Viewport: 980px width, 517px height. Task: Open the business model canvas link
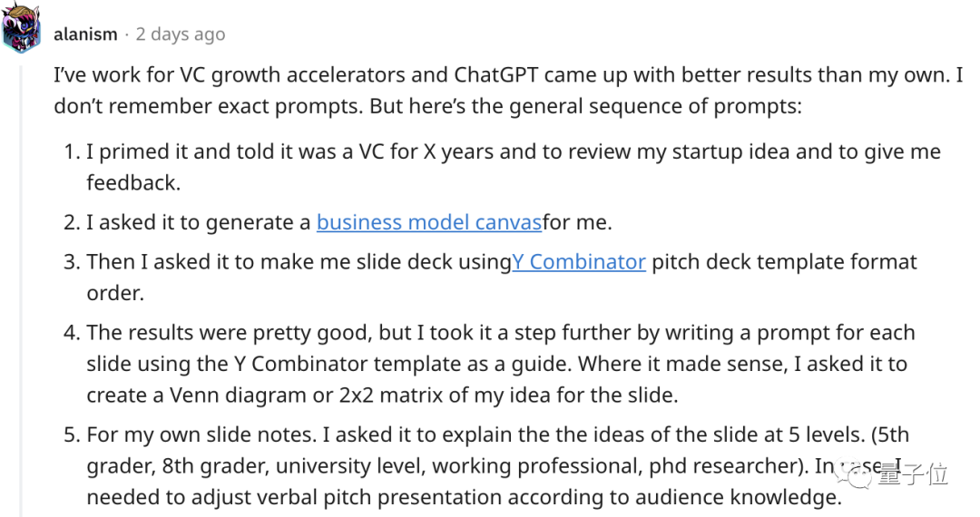[x=428, y=222]
